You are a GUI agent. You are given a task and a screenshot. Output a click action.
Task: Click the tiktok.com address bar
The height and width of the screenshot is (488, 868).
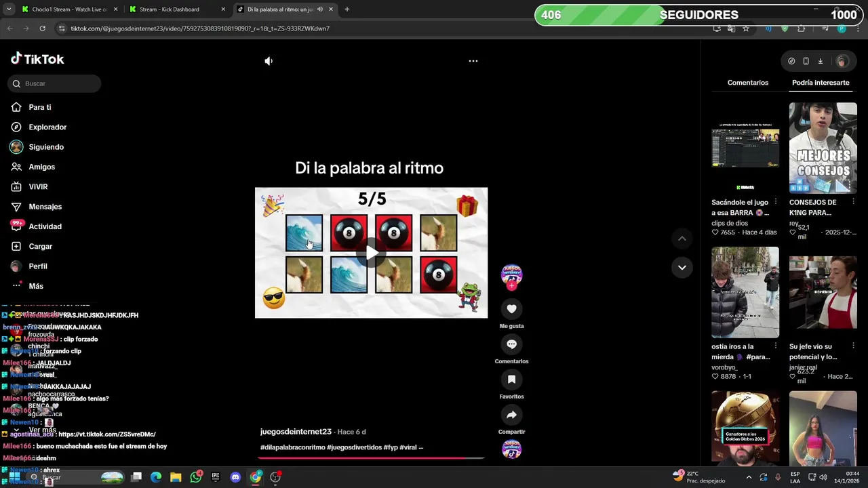pos(380,28)
